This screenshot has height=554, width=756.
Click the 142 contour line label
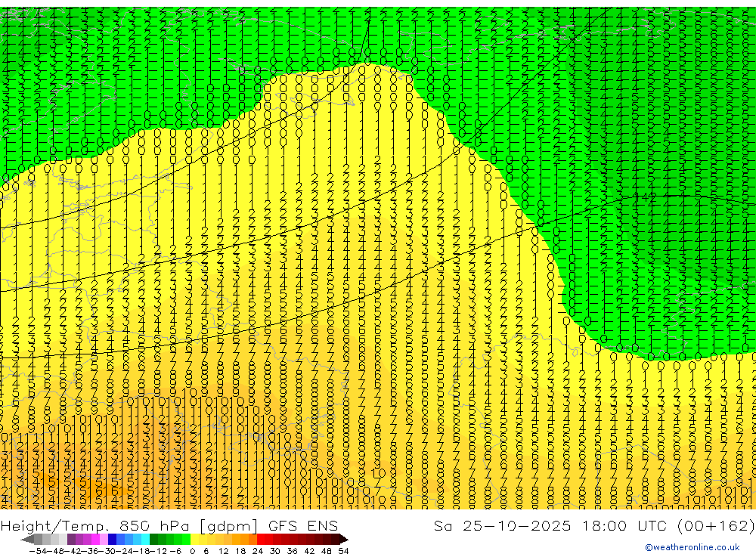[x=645, y=197]
